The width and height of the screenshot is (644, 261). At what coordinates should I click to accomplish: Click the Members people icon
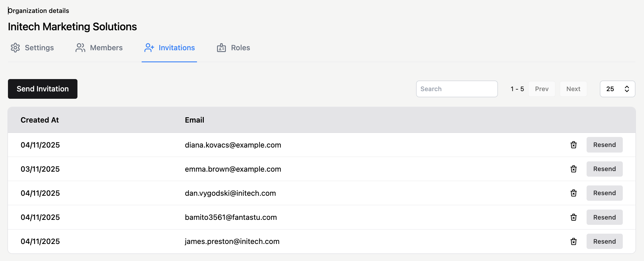click(80, 48)
